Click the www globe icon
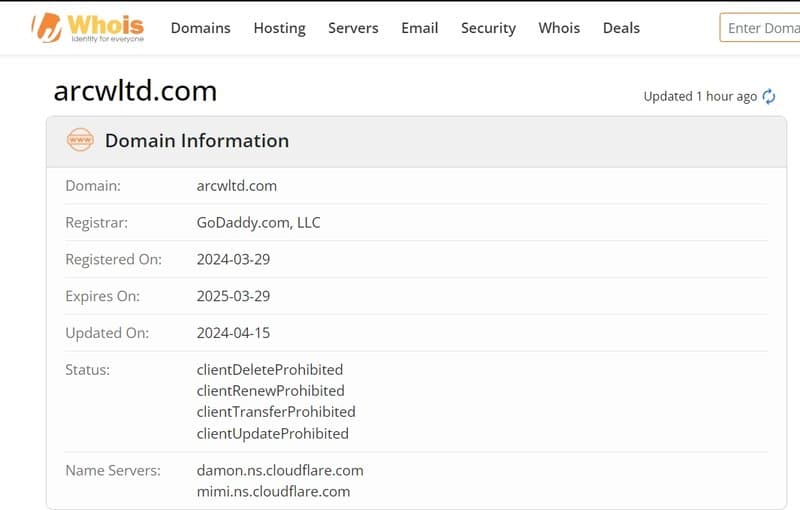 tap(80, 140)
